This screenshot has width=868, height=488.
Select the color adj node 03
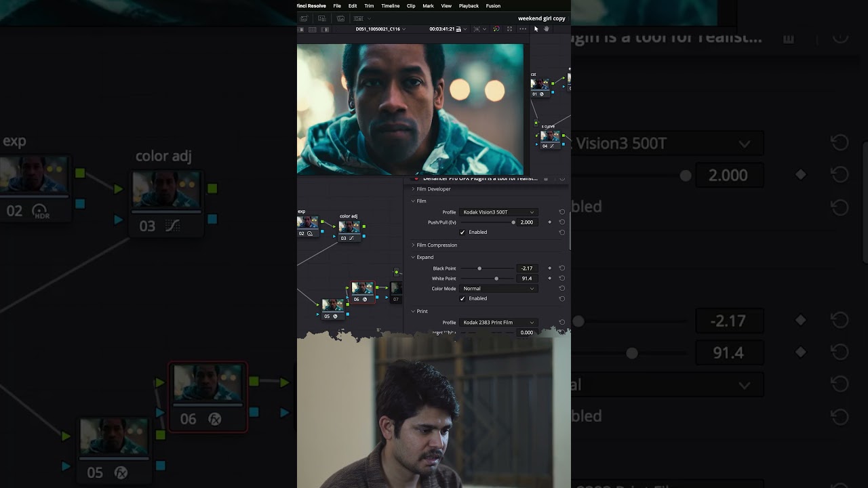(x=349, y=230)
